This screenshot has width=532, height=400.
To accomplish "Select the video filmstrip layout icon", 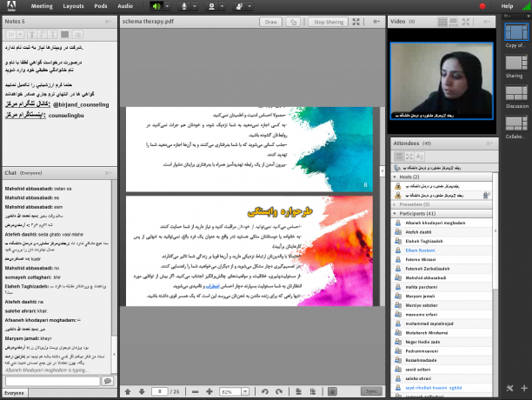I will (x=453, y=22).
